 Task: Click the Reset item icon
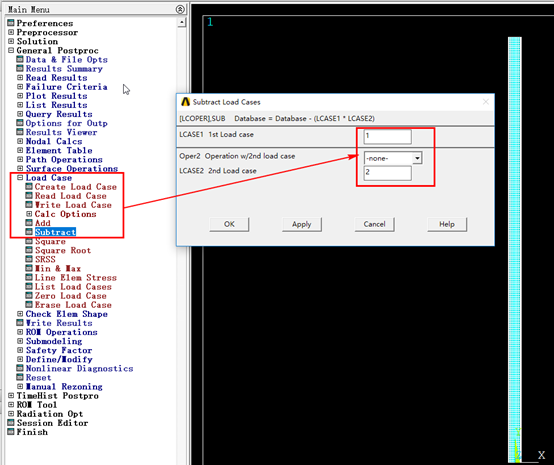[20, 377]
